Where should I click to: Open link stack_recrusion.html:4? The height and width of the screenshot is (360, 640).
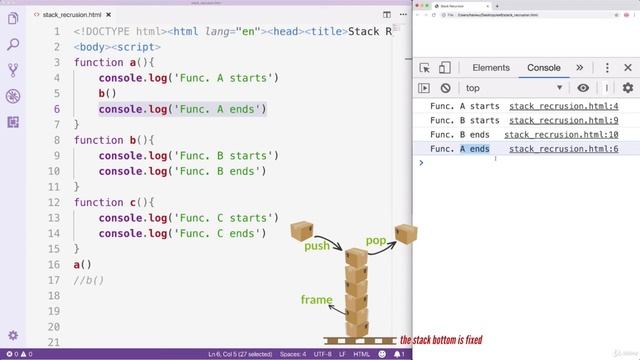pos(564,106)
